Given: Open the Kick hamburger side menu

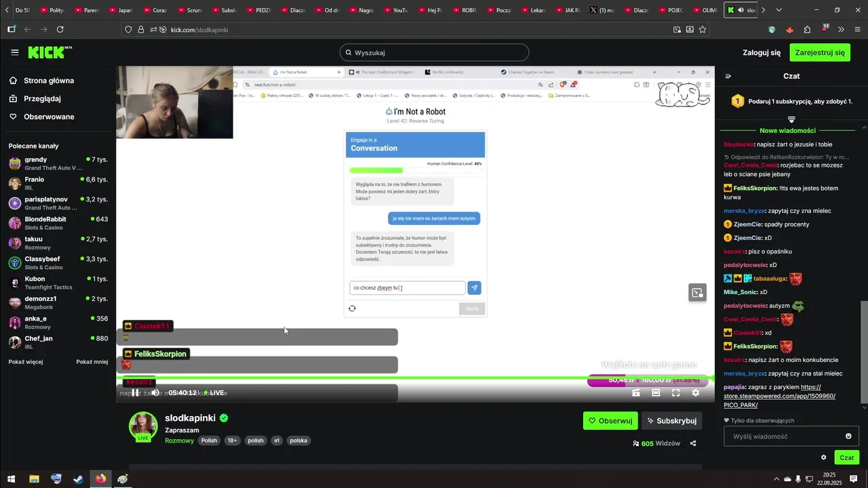Looking at the screenshot, I should (15, 52).
